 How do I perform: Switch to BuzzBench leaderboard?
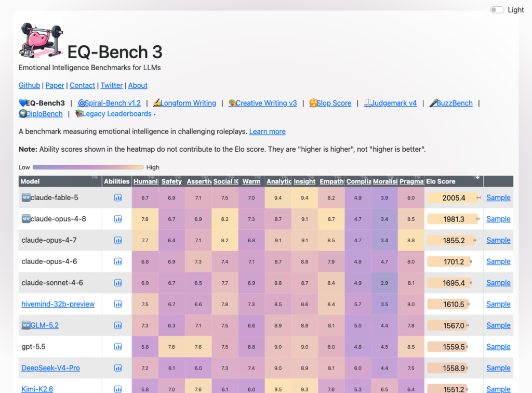click(x=451, y=103)
